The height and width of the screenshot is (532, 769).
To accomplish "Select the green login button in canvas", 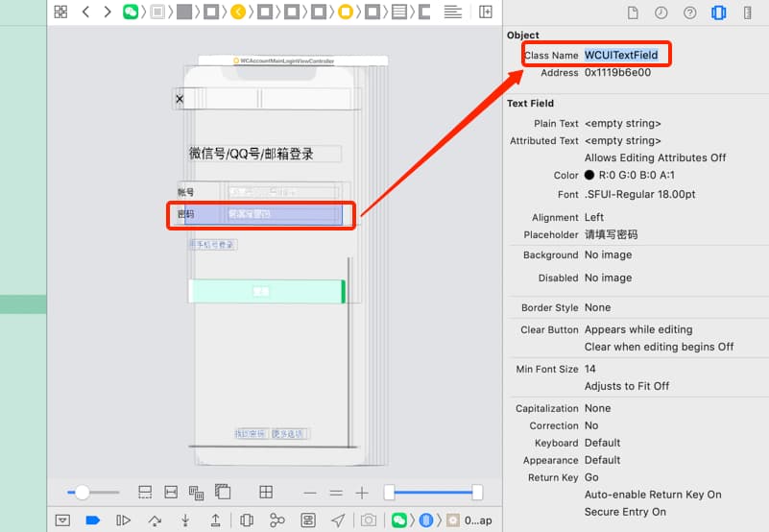I will (x=267, y=292).
